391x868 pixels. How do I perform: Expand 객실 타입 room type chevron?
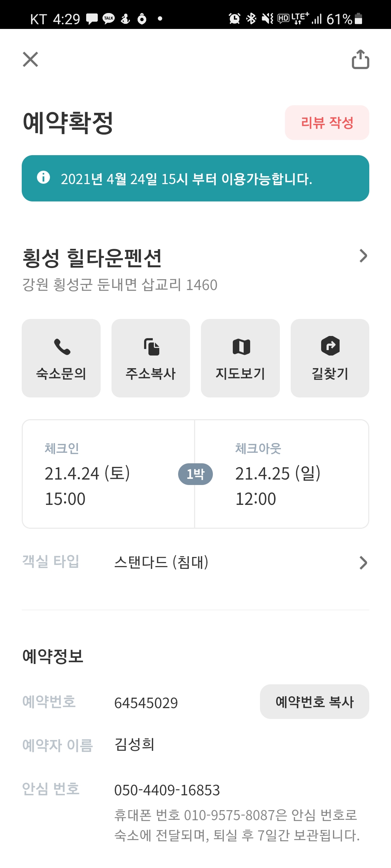point(363,563)
